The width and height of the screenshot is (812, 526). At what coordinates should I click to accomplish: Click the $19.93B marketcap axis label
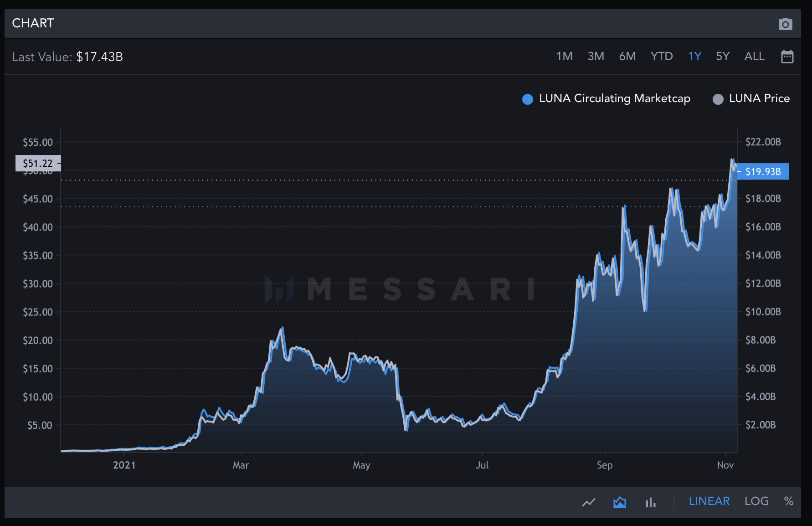coord(763,171)
